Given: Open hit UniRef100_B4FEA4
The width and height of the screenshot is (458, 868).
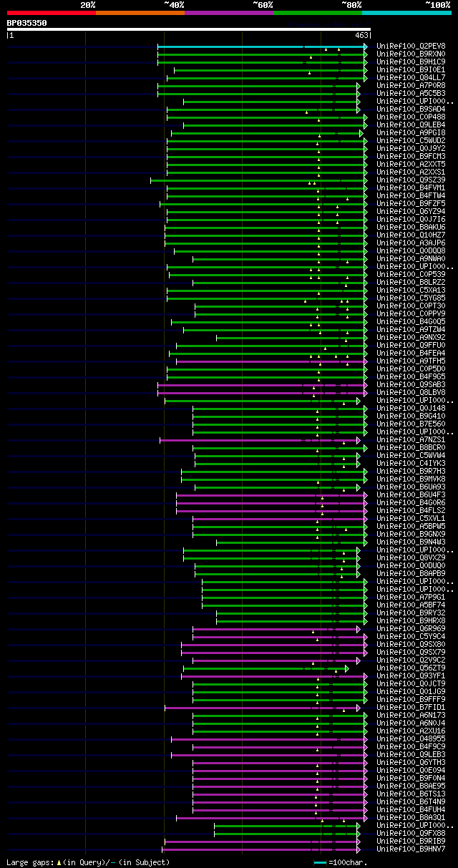Looking at the screenshot, I should (411, 353).
